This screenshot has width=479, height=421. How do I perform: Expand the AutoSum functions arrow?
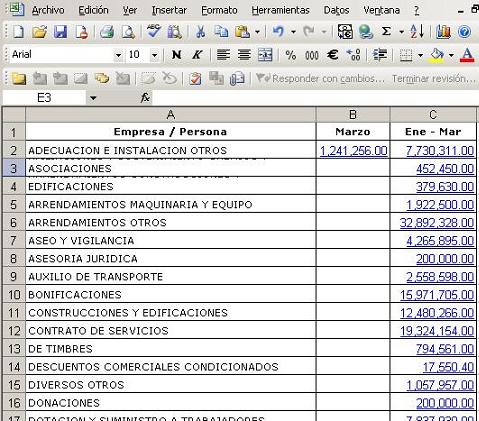pyautogui.click(x=402, y=32)
